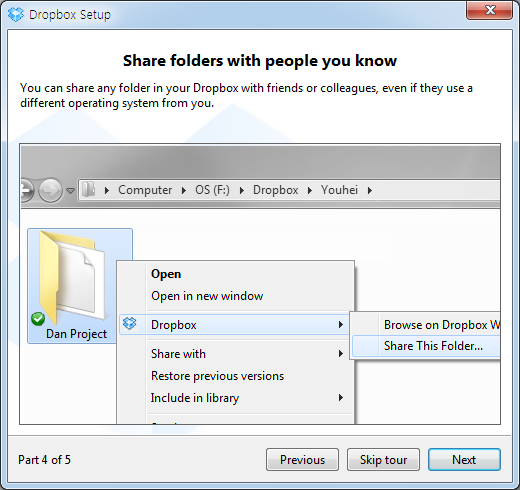Viewport: 520px width, 490px height.
Task: Click the green sync checkmark badge
Action: coord(38,319)
